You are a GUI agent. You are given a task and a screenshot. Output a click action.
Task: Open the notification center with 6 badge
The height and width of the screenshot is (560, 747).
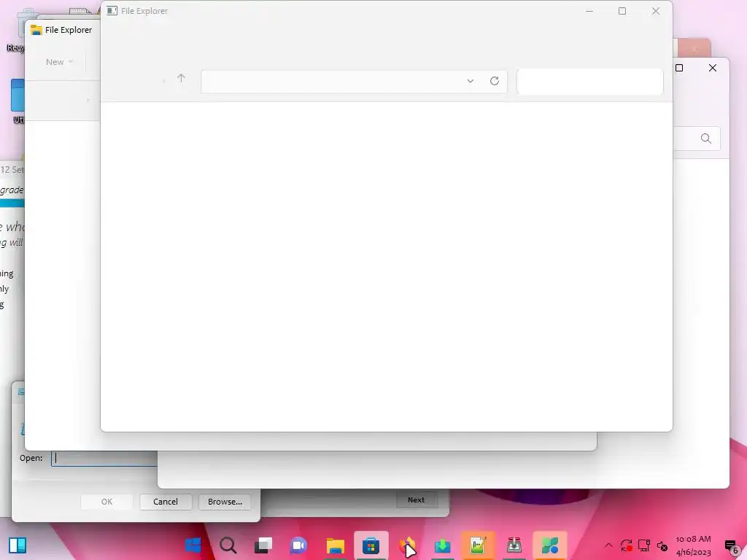coord(731,546)
